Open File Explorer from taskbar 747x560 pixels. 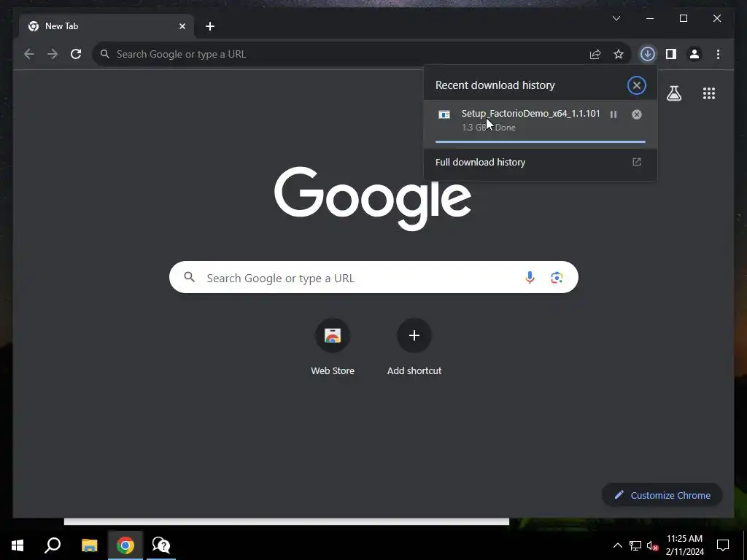(89, 545)
